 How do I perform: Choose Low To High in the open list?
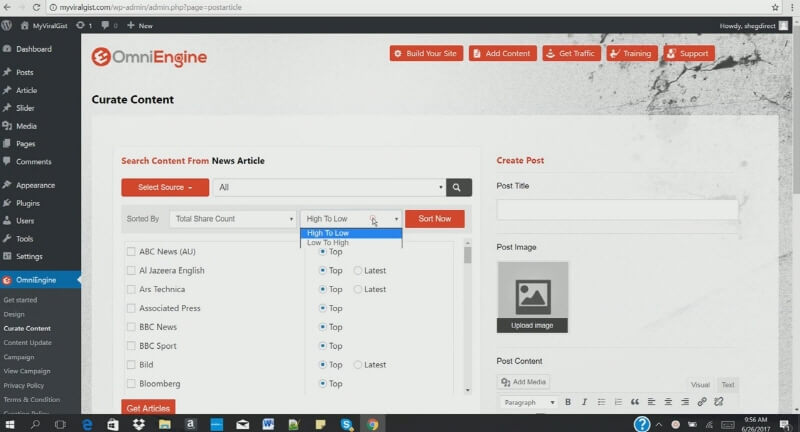point(351,243)
